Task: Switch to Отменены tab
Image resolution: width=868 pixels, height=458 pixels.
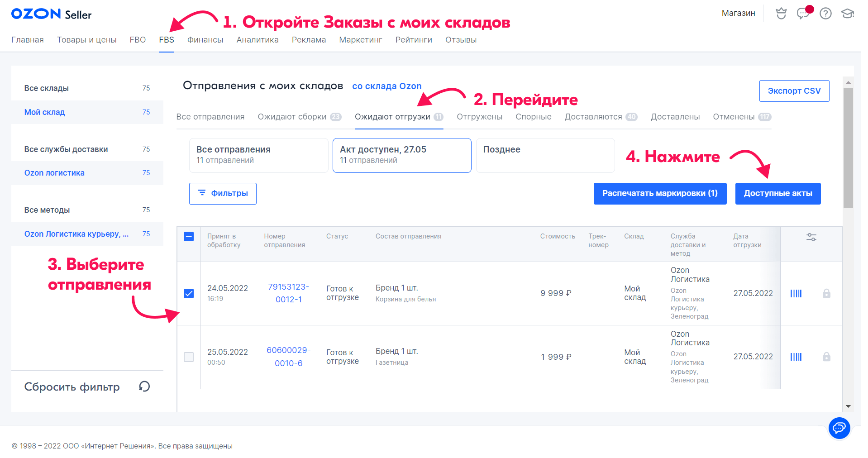Action: pyautogui.click(x=742, y=117)
